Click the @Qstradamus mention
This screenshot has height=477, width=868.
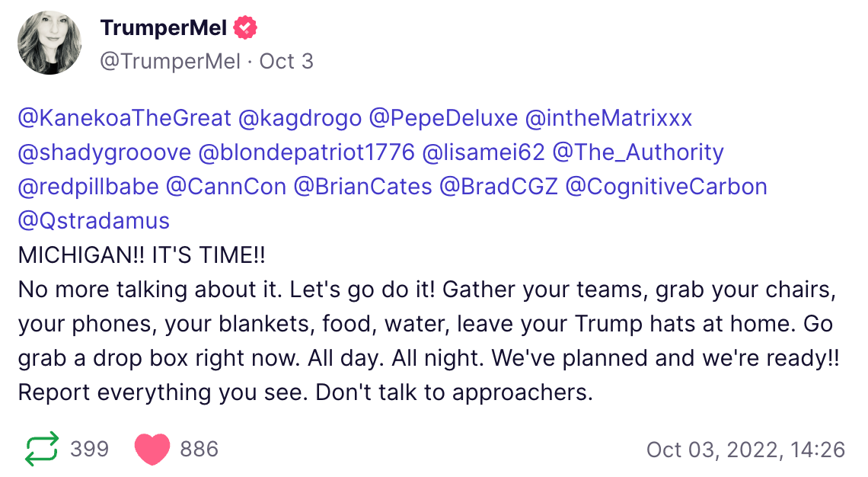(94, 221)
